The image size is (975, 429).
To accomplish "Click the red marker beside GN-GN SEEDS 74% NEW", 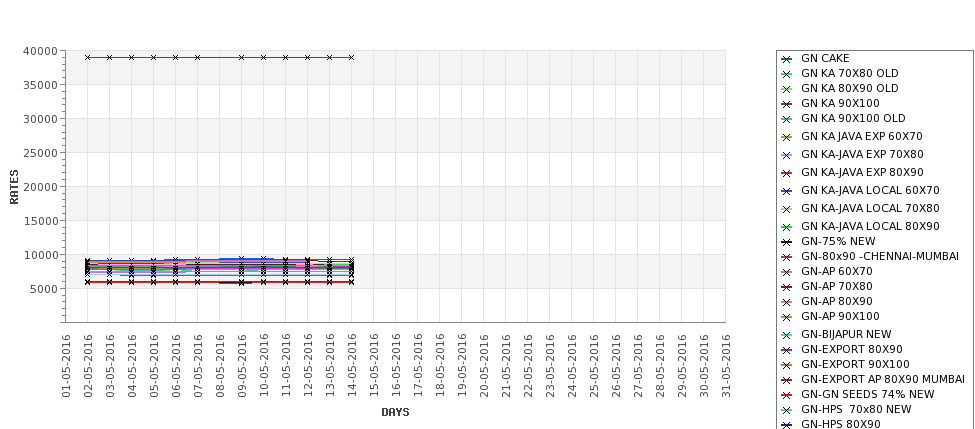I will pos(787,395).
